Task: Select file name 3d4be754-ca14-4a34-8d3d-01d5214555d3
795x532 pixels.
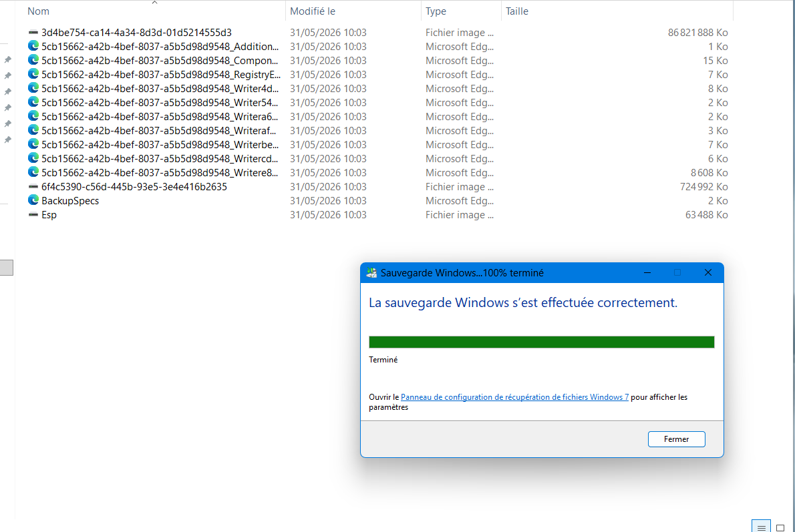Action: point(136,33)
